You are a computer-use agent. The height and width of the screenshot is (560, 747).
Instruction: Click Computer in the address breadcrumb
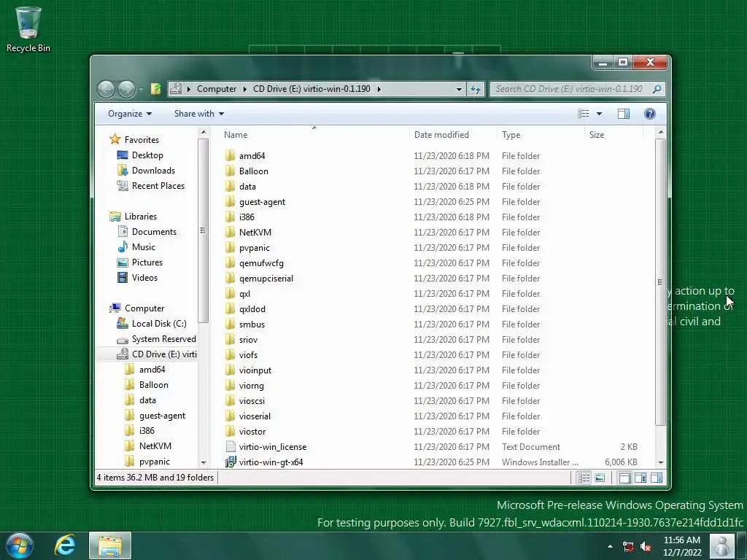216,89
